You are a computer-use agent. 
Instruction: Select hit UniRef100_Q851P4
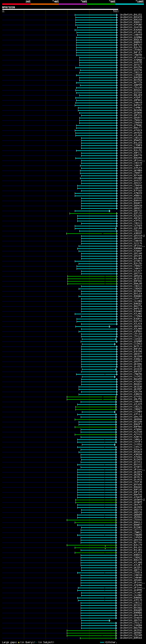tap(131, 276)
